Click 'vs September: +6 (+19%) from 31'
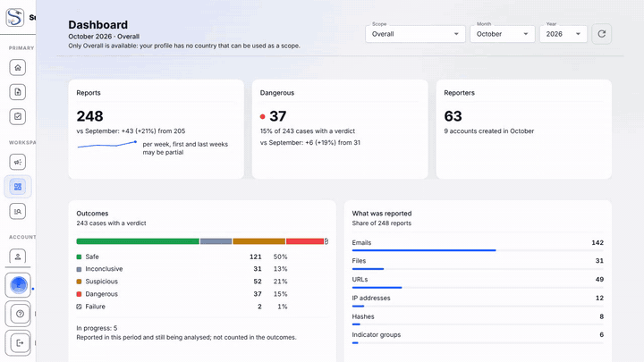 click(310, 143)
